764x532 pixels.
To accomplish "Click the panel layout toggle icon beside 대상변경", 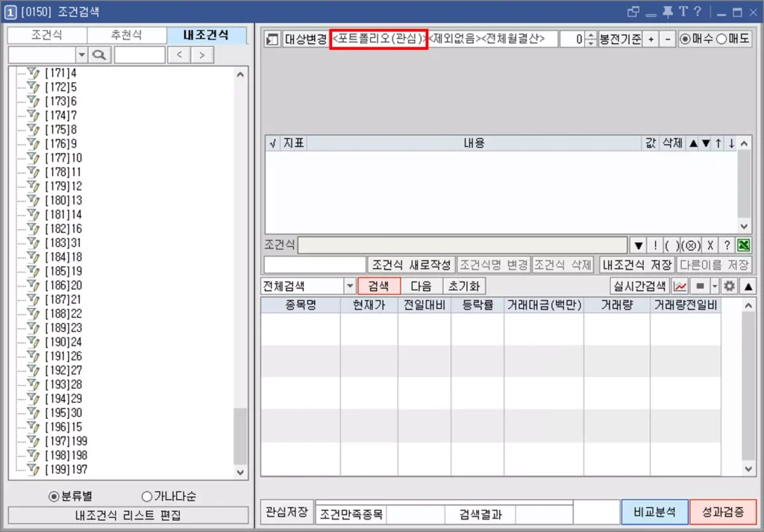I will tap(272, 40).
